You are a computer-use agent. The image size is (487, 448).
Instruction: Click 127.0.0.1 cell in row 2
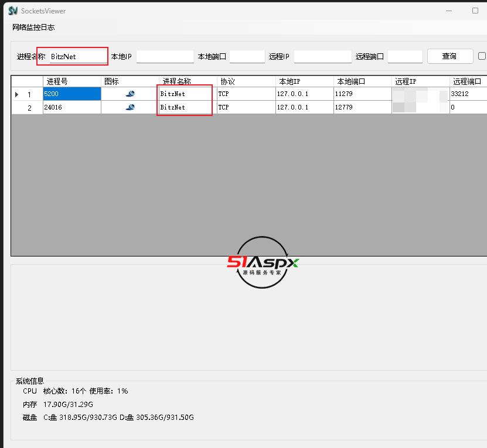pos(304,107)
